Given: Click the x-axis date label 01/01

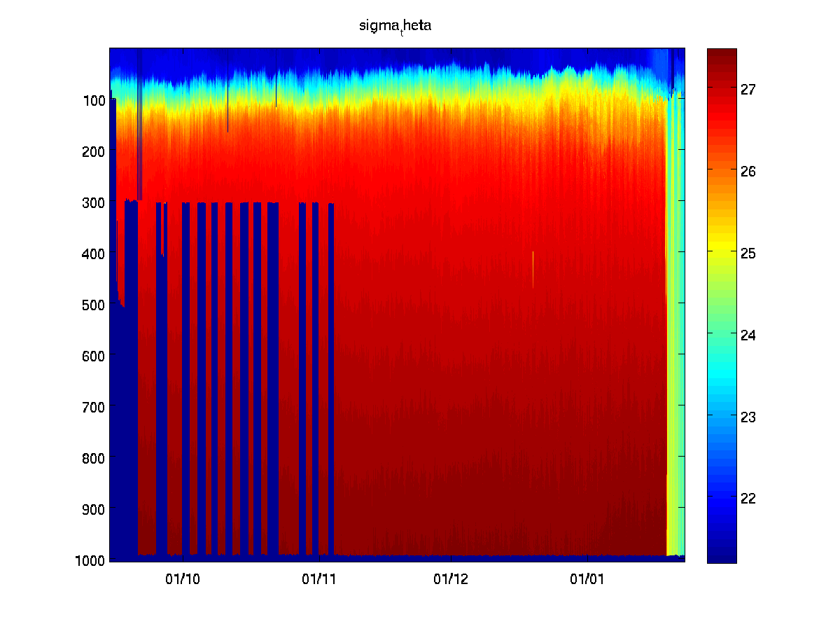Looking at the screenshot, I should point(587,579).
